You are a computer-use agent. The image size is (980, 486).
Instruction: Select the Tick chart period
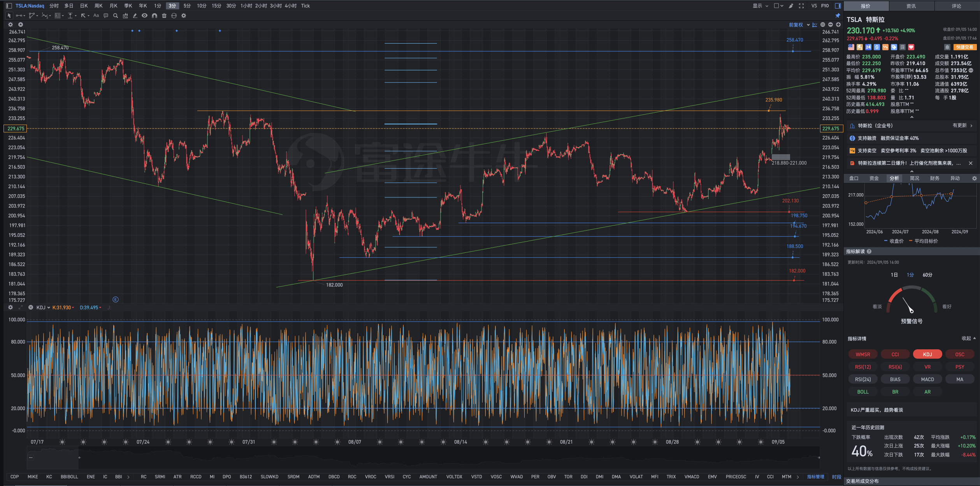(306, 6)
